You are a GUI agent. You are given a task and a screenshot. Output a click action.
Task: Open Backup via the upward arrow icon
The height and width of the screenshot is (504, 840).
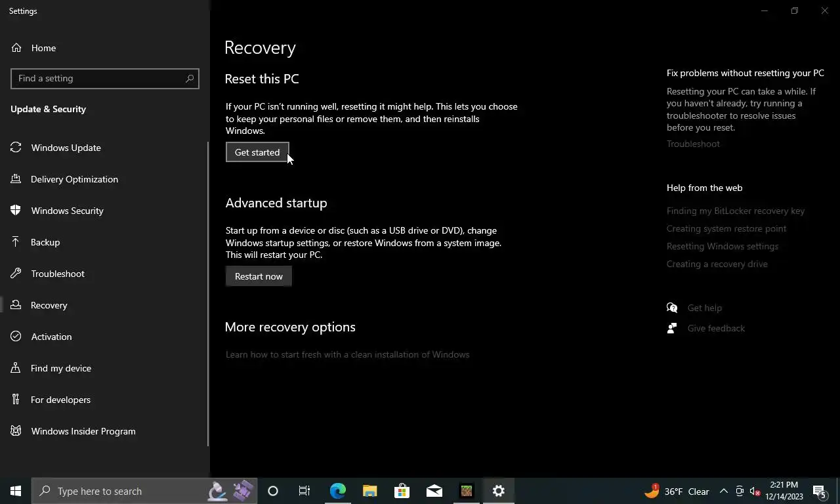(16, 242)
